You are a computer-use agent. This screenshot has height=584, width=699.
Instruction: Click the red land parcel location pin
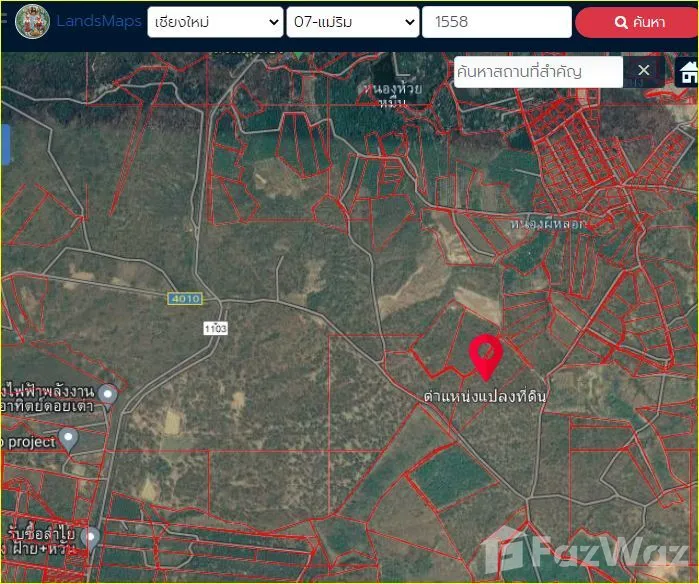coord(485,357)
